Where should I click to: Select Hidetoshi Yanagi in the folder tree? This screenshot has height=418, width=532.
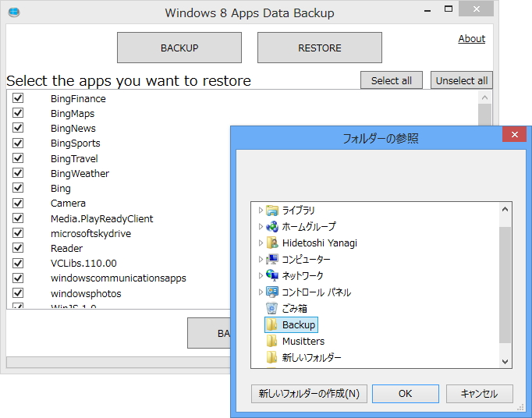tap(320, 243)
